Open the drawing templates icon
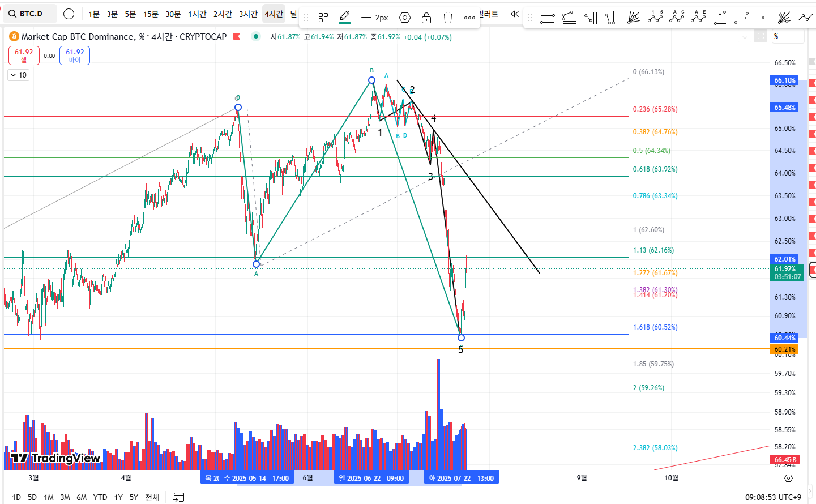816x504 pixels. (323, 18)
